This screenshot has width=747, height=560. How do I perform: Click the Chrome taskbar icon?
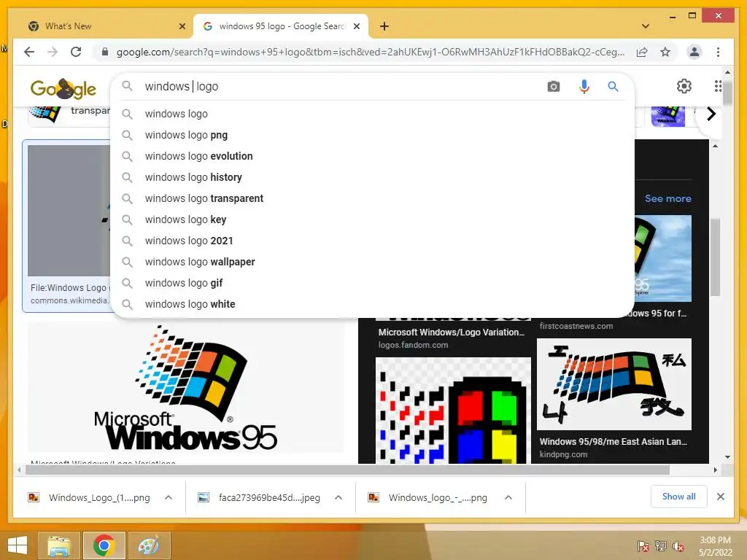(104, 545)
